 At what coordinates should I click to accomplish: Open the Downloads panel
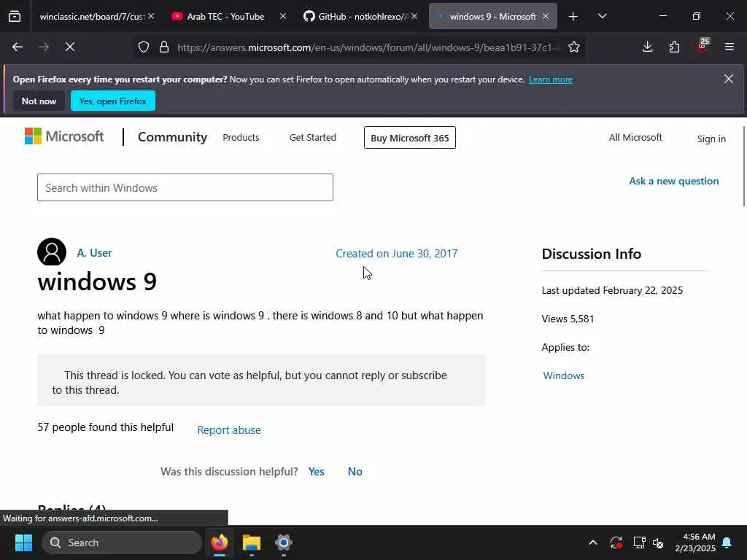[x=648, y=47]
